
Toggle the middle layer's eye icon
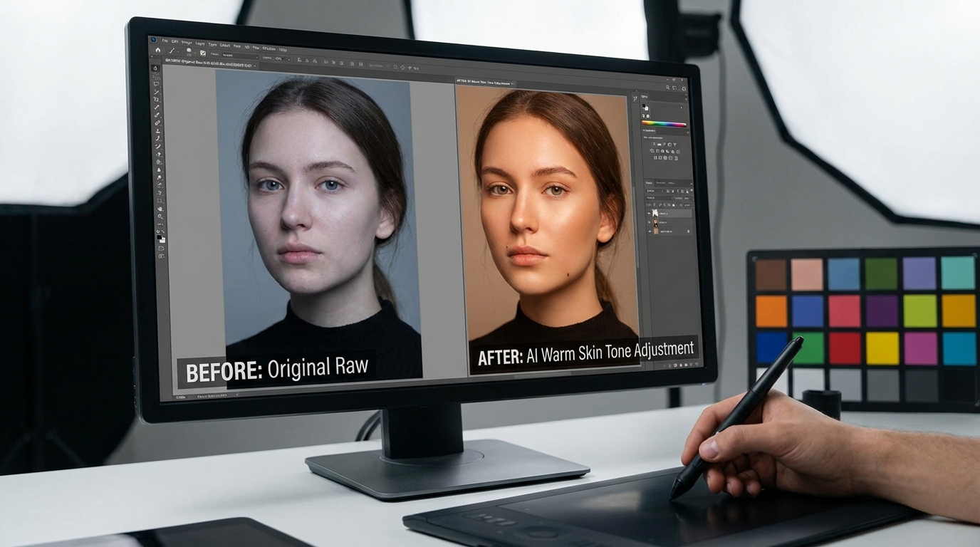point(649,222)
